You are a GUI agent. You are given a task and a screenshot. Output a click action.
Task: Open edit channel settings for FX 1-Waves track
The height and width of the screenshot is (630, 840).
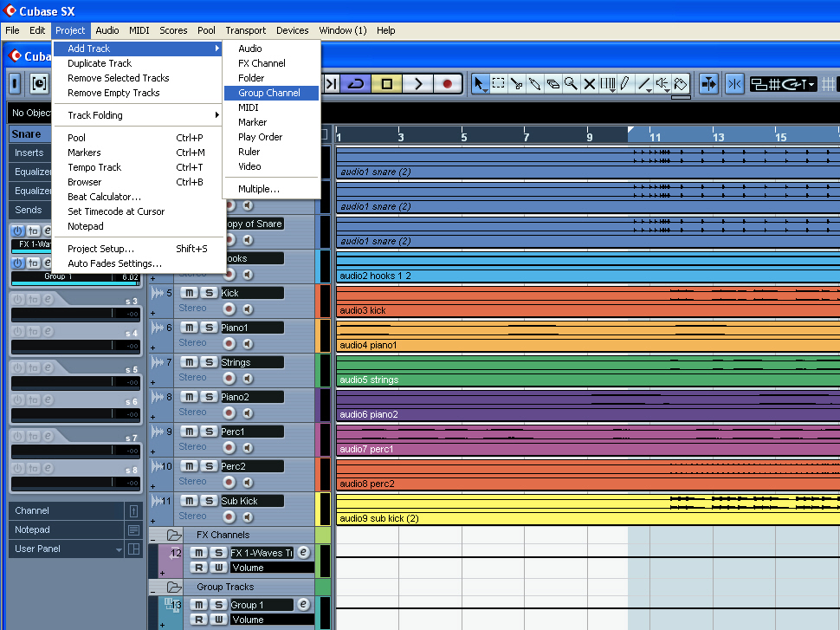303,552
